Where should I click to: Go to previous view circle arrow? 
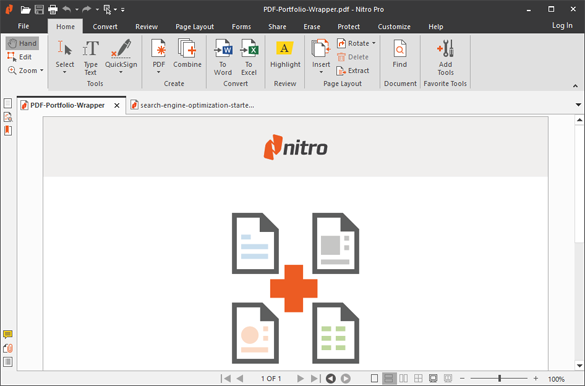(x=331, y=379)
